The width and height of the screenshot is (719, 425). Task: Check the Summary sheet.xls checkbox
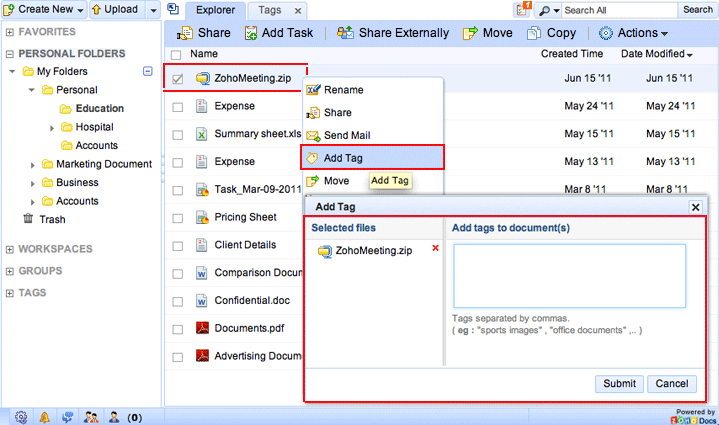177,135
